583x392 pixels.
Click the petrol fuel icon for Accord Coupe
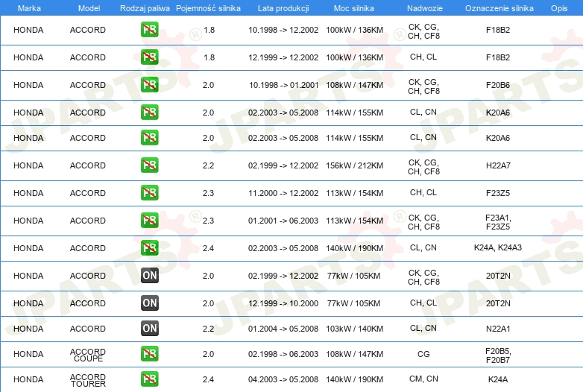(x=149, y=354)
